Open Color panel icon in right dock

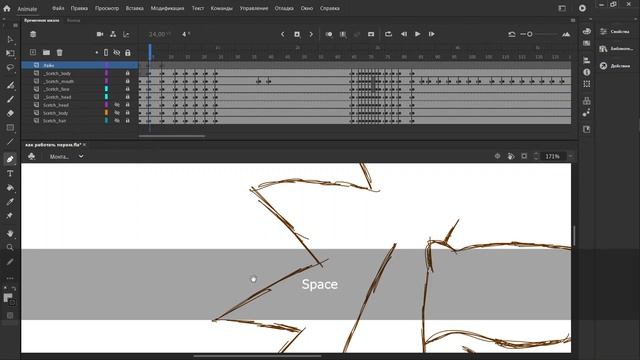tap(587, 31)
